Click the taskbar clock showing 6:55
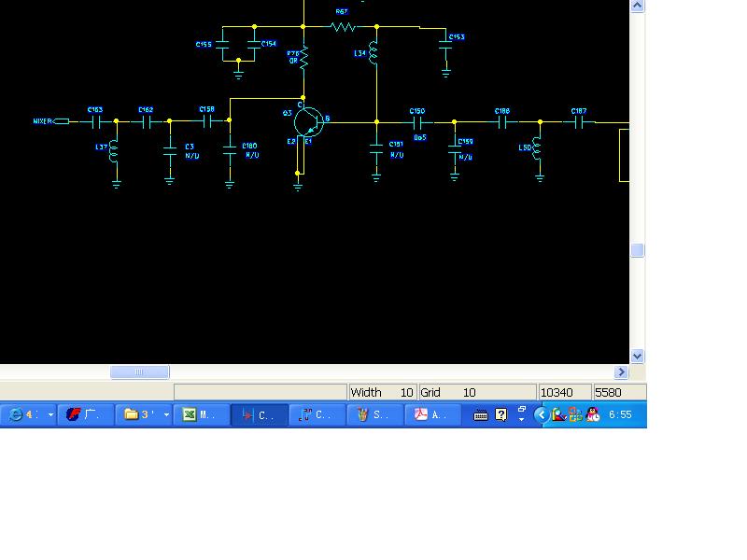747x560 pixels. (x=620, y=414)
